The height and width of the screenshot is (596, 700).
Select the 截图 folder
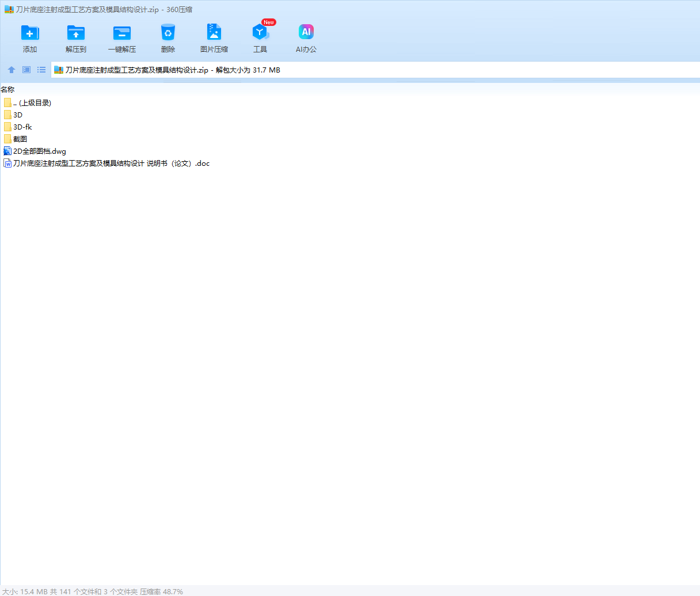pyautogui.click(x=16, y=139)
